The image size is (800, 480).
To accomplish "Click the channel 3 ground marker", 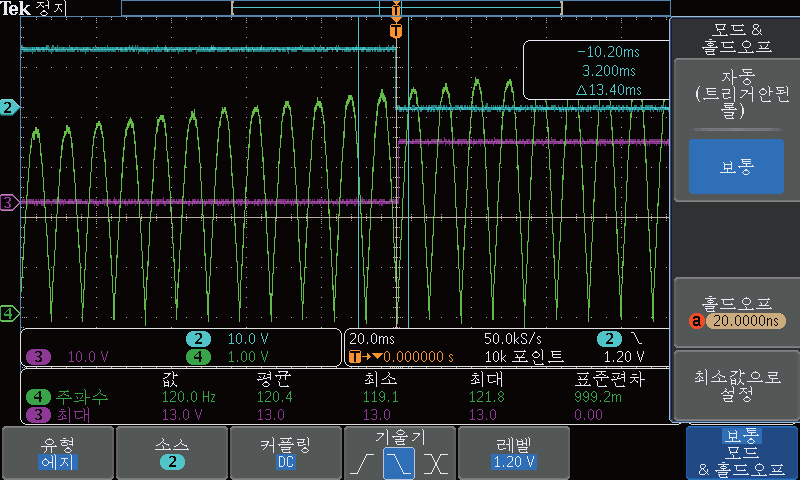I will [9, 203].
